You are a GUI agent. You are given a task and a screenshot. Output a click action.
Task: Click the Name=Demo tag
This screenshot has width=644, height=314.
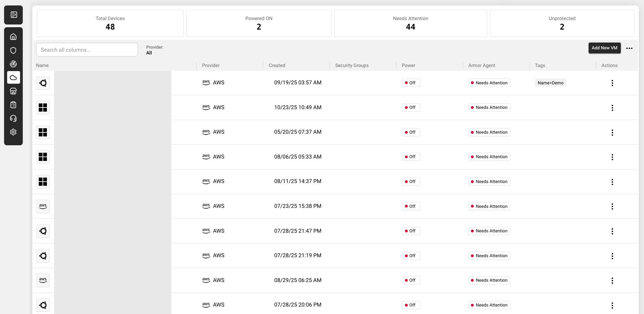[x=550, y=83]
